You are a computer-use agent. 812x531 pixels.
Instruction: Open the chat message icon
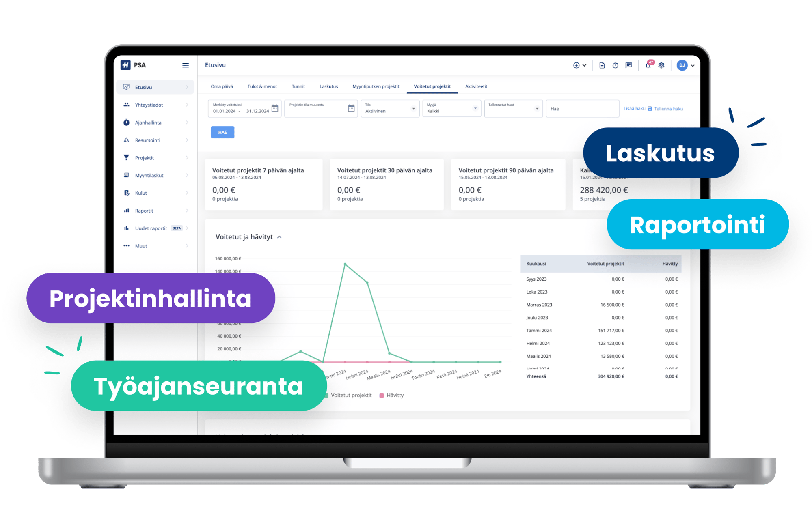coord(628,65)
